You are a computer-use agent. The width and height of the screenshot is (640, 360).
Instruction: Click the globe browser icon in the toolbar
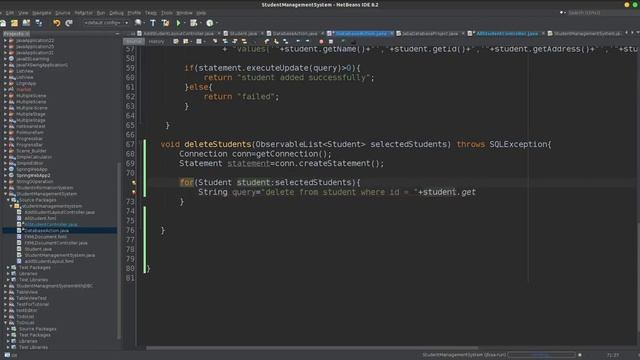(138, 23)
